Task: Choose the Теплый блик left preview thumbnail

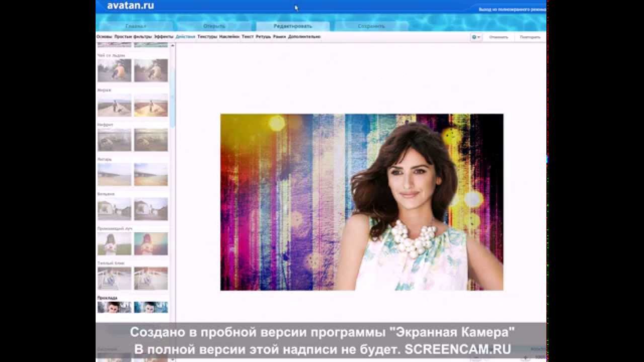Action: pos(114,279)
